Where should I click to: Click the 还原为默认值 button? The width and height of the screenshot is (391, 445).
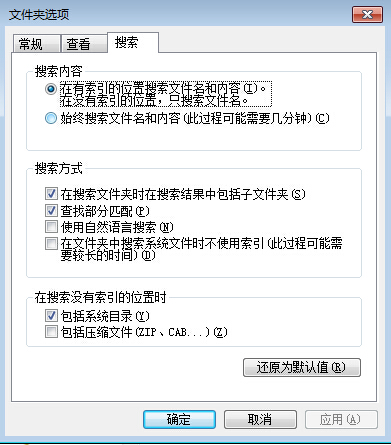(302, 367)
